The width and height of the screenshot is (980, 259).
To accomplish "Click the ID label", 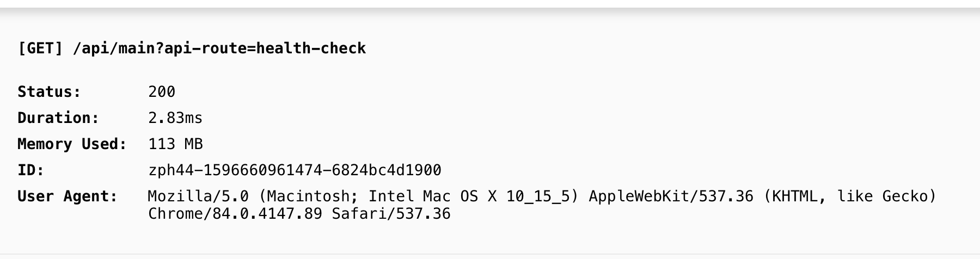I will tap(31, 170).
